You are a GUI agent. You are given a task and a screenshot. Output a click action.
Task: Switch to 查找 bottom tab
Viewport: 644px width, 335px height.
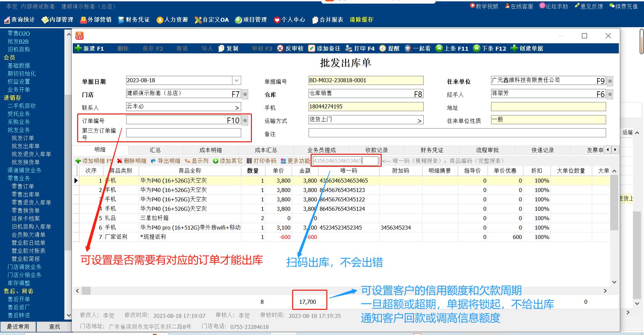tap(54, 327)
